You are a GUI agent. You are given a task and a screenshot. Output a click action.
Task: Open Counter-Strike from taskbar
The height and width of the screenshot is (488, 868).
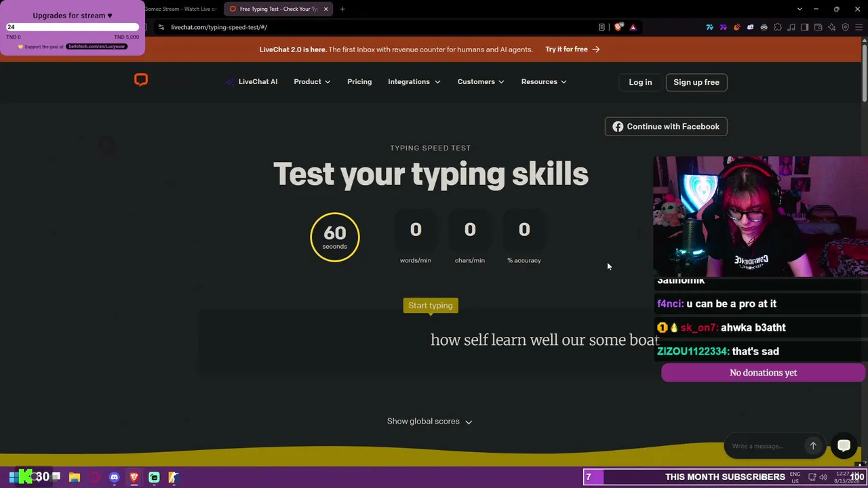coord(174,477)
